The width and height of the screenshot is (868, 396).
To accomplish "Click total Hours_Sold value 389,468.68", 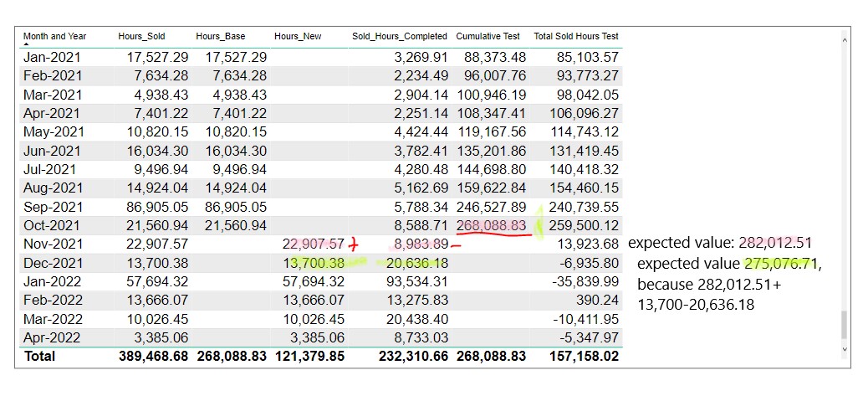I will pyautogui.click(x=153, y=356).
